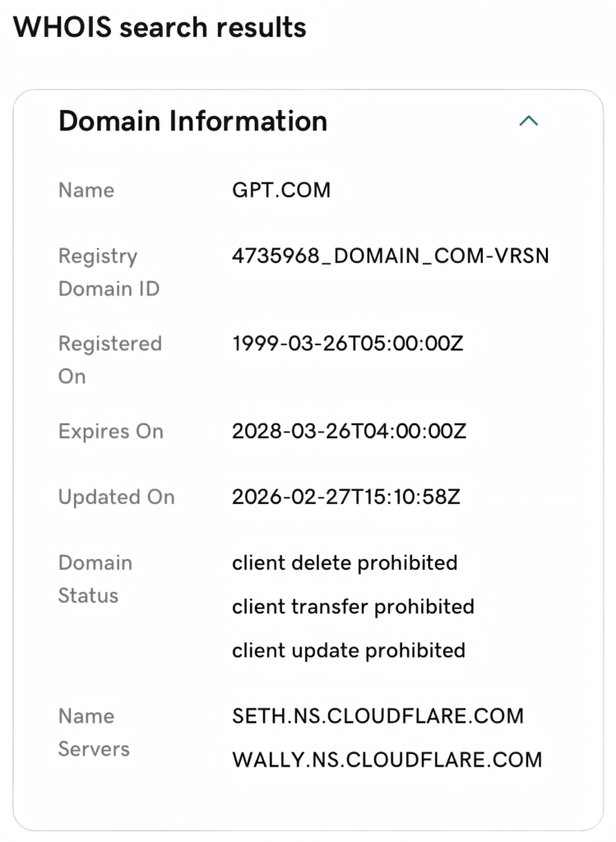Click the Domain Information heading
This screenshot has width=616, height=842.
tap(192, 122)
